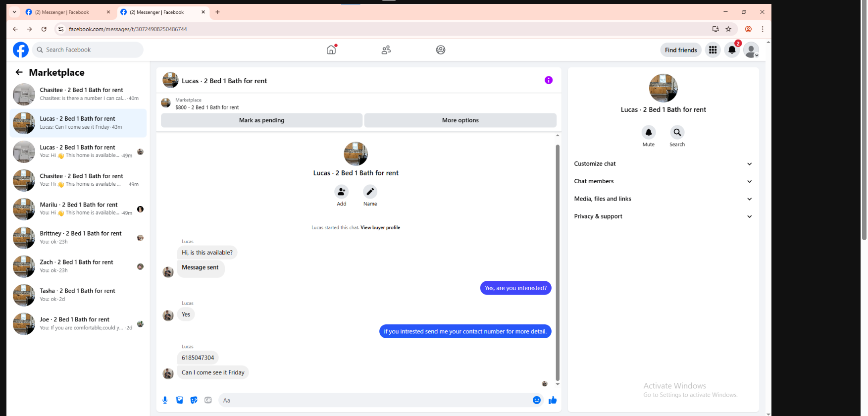
Task: Open Lucas chat 'Can I come see it Friday'
Action: click(x=78, y=123)
